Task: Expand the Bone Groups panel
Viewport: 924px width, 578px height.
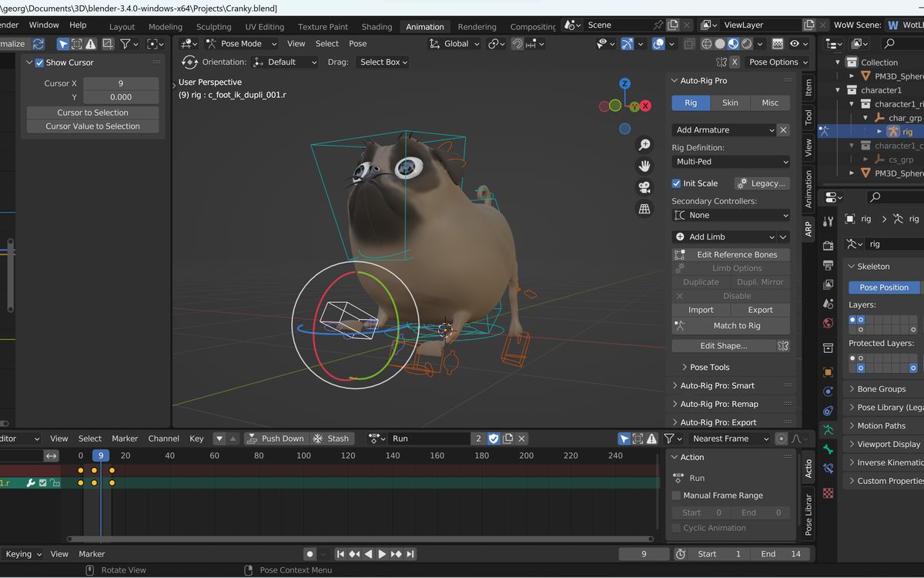Action: (x=881, y=389)
